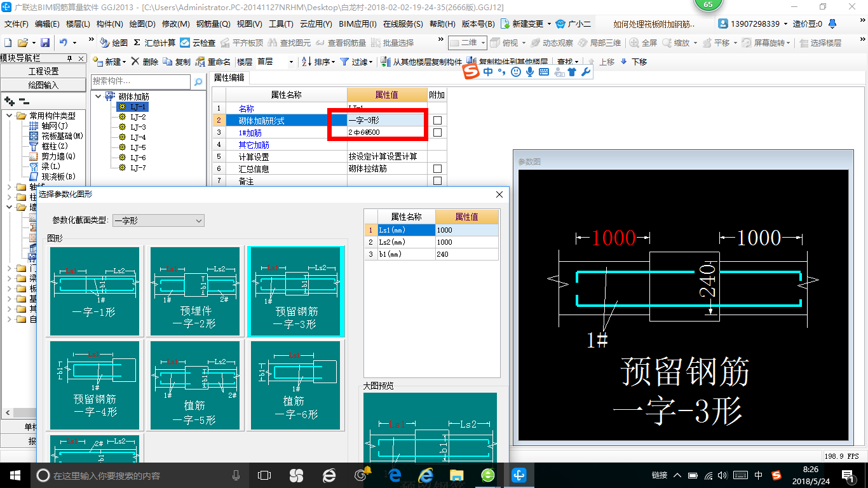Start 云检查 cloud check
The width and height of the screenshot is (868, 488).
click(x=198, y=43)
